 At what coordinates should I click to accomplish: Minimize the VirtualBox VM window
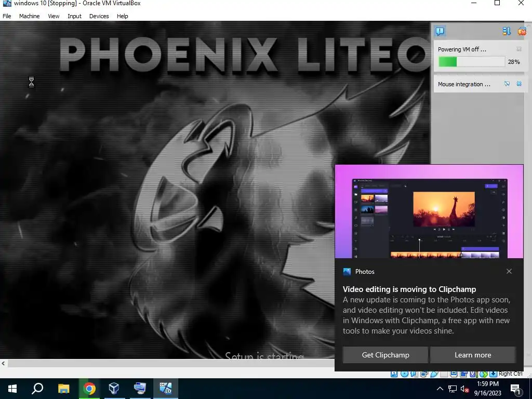tap(474, 3)
